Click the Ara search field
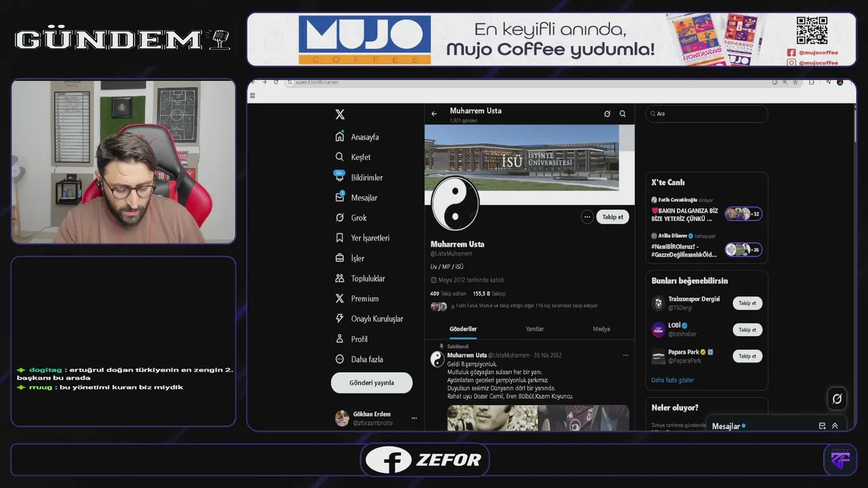Image resolution: width=868 pixels, height=488 pixels. pos(707,114)
